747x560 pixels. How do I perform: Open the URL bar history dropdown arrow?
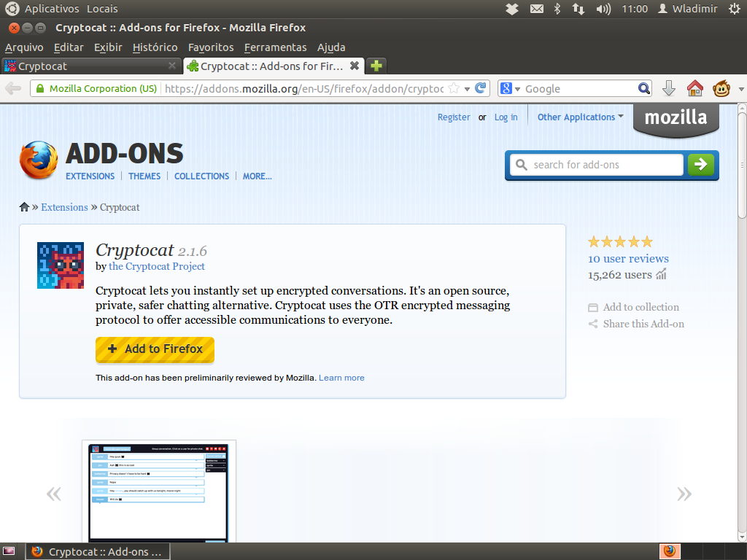pyautogui.click(x=467, y=89)
